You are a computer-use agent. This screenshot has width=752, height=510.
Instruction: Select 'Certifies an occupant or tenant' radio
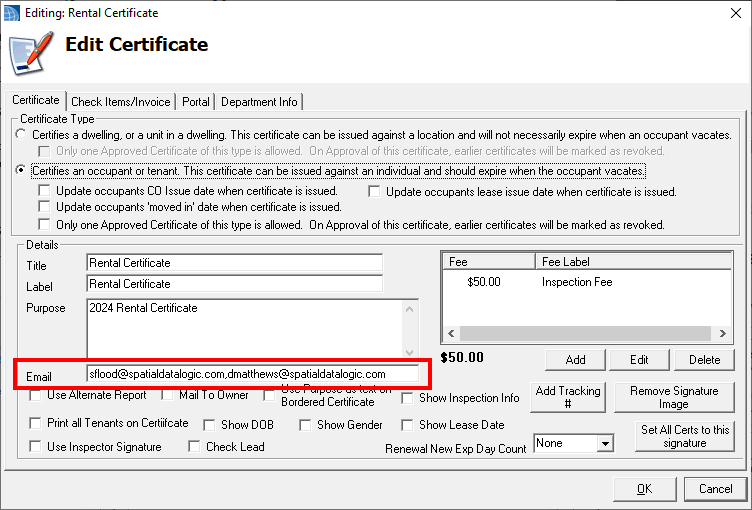coord(21,170)
